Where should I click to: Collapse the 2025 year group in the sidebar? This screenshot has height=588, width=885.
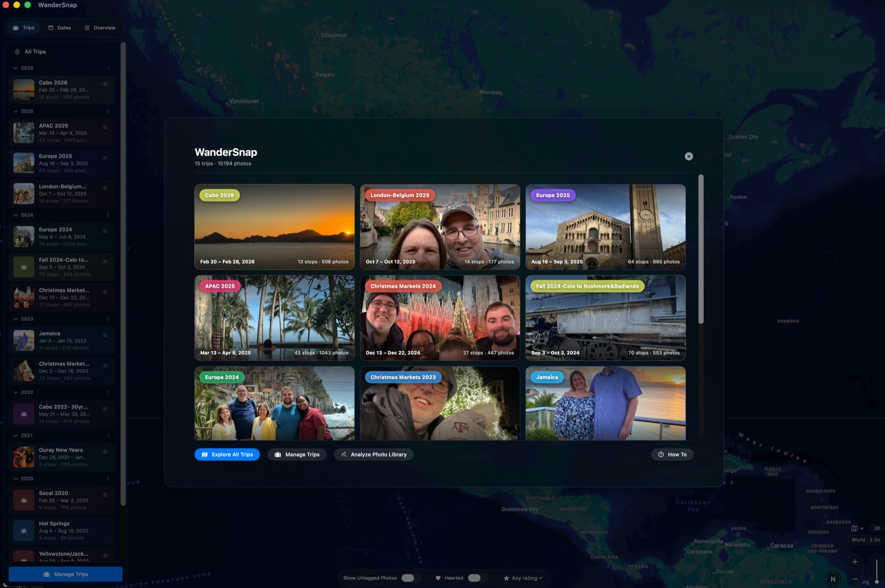click(16, 112)
